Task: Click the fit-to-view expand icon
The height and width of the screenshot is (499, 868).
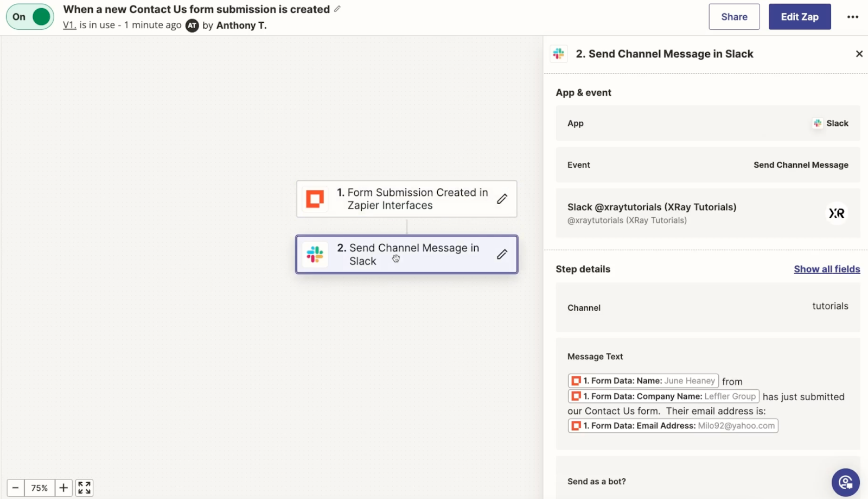Action: pyautogui.click(x=84, y=488)
